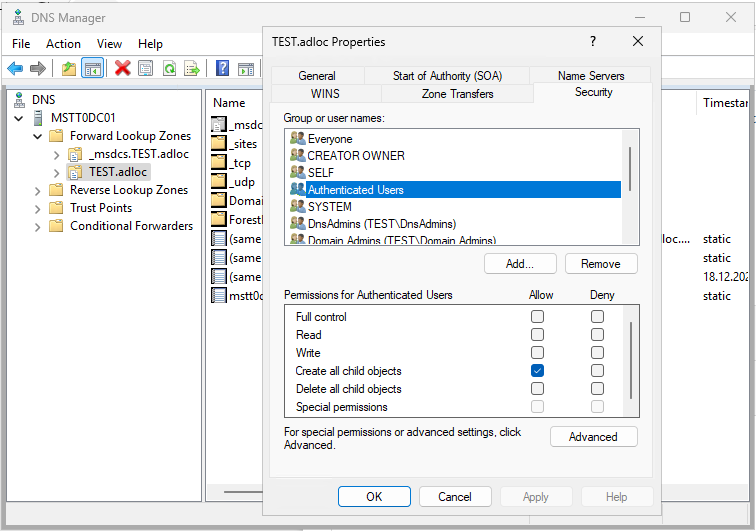Select SYSTEM in the user list
The image size is (756, 531).
point(329,207)
